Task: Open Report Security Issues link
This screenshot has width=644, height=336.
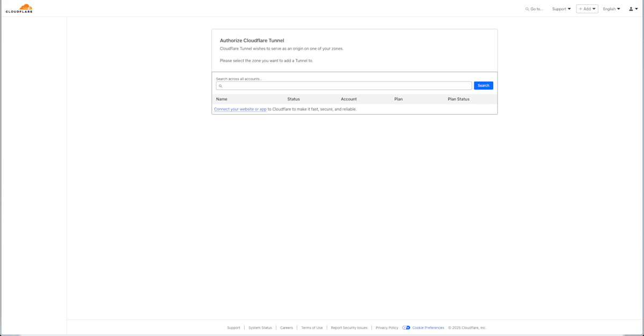Action: tap(349, 328)
